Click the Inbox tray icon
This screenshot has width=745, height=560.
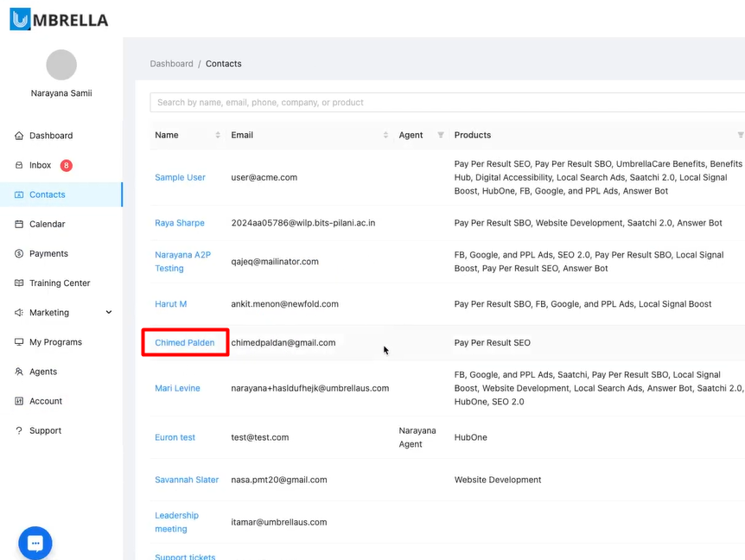(x=19, y=165)
